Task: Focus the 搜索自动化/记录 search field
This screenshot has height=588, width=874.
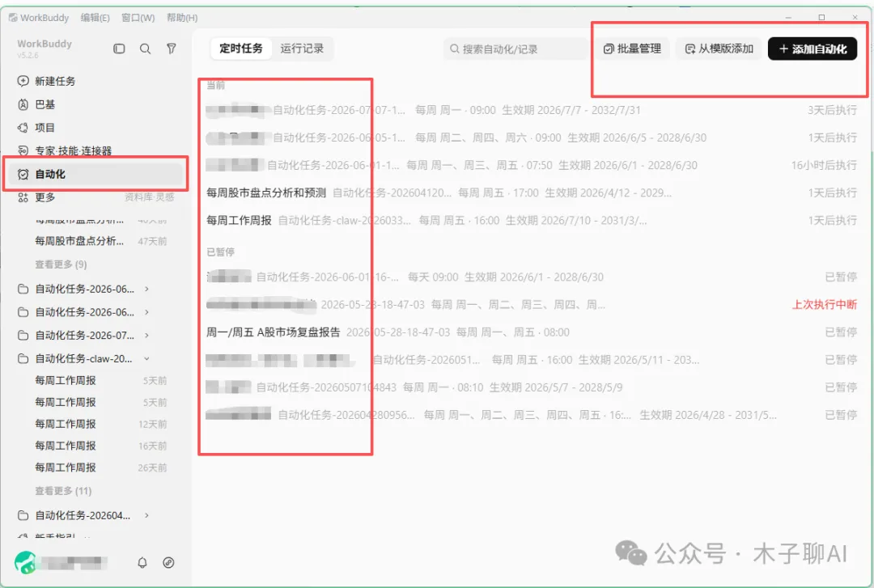Action: click(515, 49)
